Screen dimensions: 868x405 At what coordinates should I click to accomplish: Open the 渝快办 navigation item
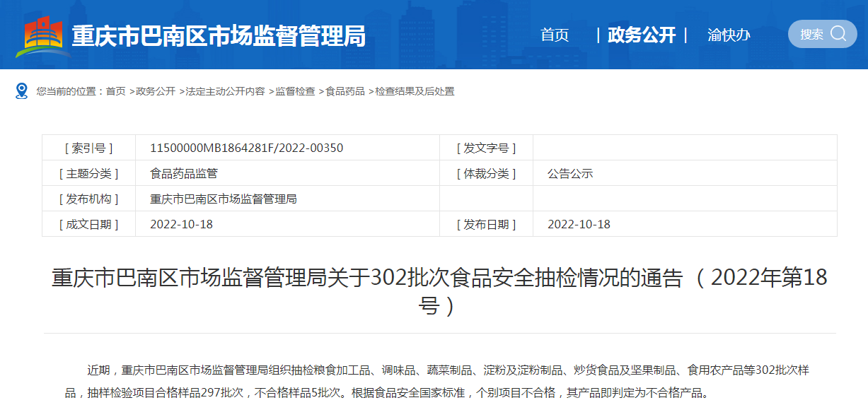click(729, 35)
